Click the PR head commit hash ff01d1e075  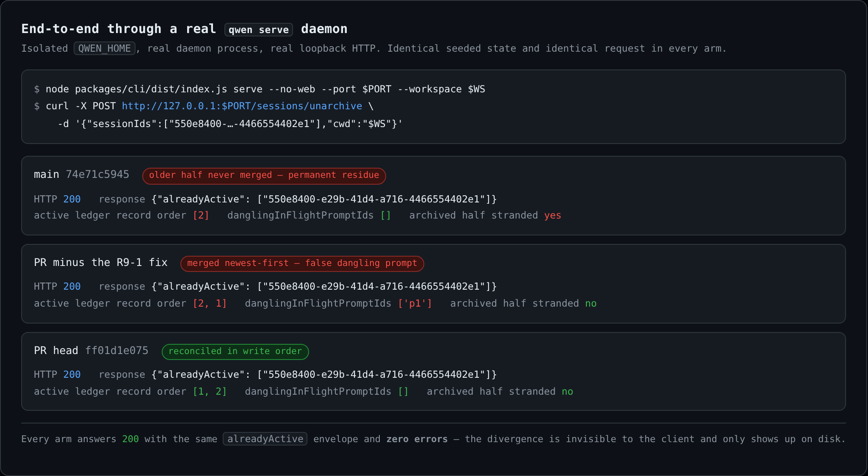(117, 351)
